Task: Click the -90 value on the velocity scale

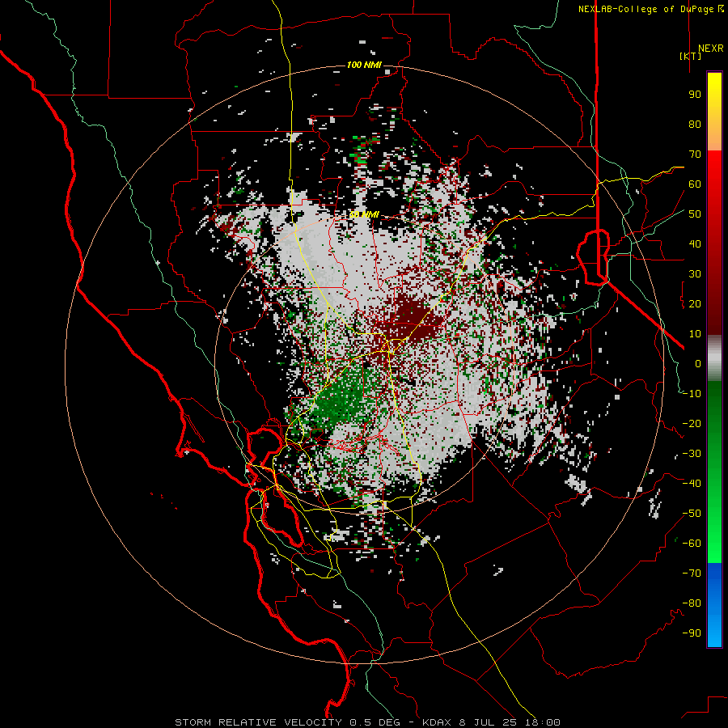Action: pos(692,633)
